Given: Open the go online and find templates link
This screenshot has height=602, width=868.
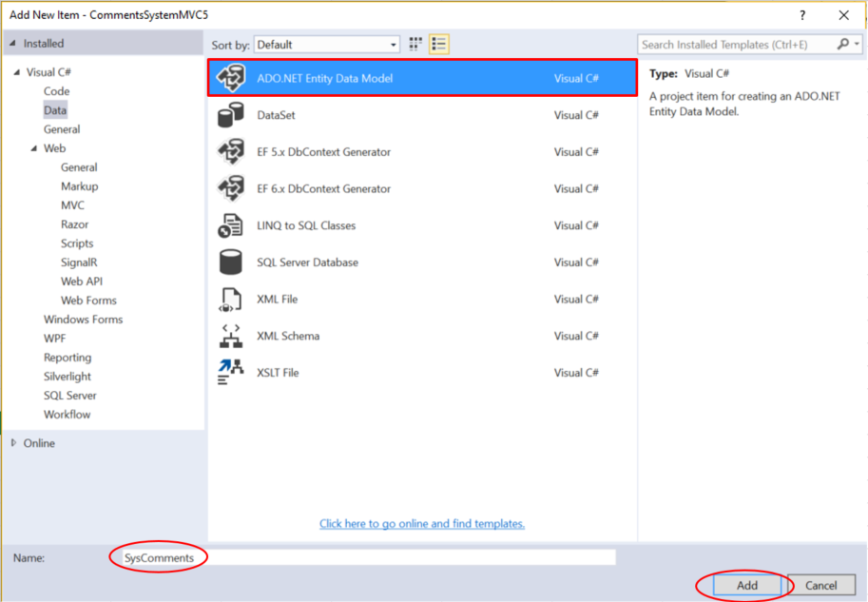Looking at the screenshot, I should [x=422, y=523].
